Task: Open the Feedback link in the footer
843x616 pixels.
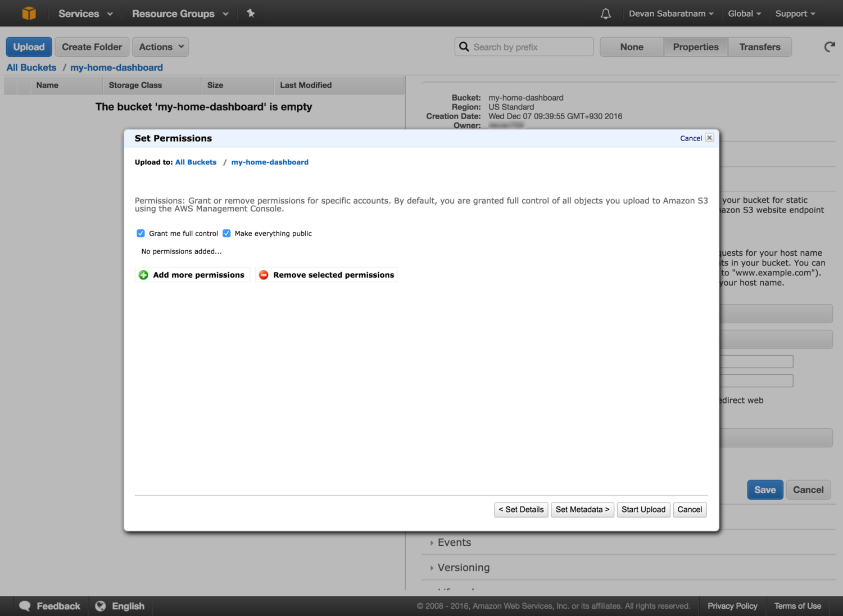Action: pyautogui.click(x=58, y=606)
